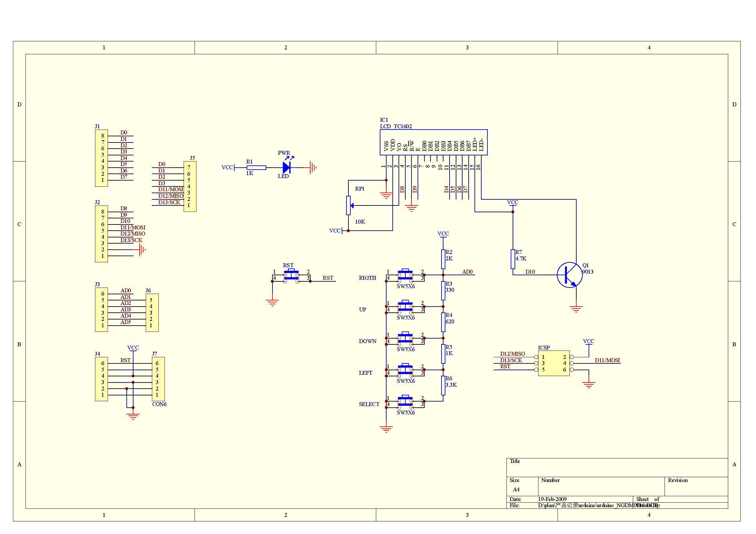
Task: Click the J5 connector header
Action: (190, 186)
